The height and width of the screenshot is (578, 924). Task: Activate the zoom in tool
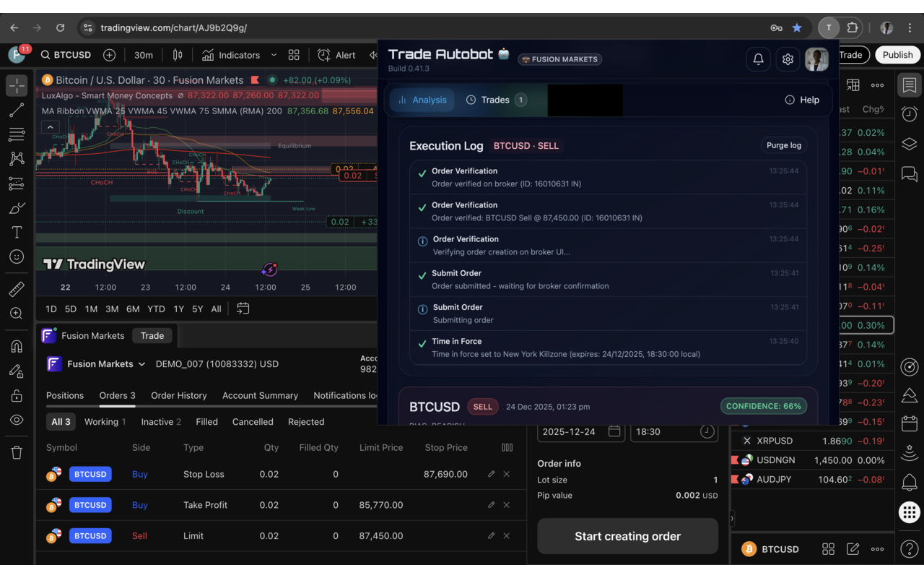17,314
